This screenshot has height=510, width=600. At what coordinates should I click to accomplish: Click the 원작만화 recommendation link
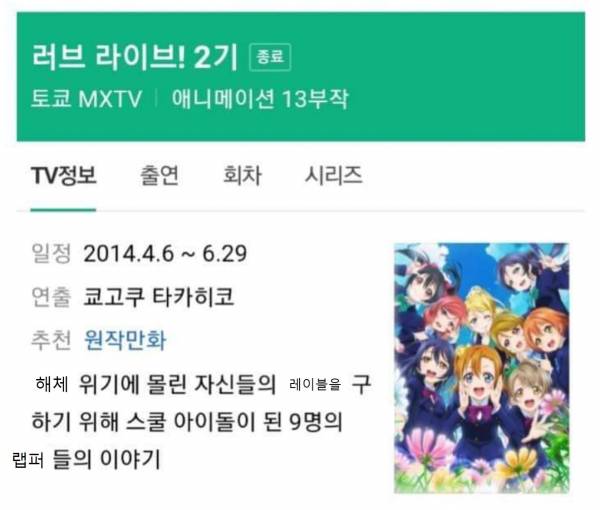coord(125,340)
